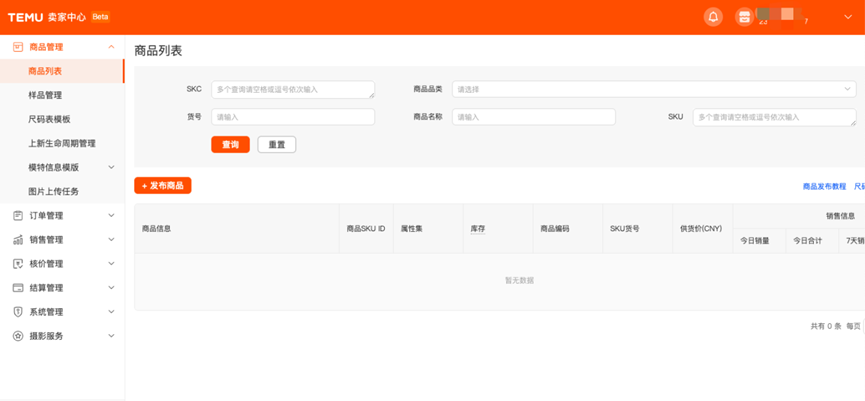Screen dimensions: 865x401
Task: Focus the SKC input field
Action: click(293, 89)
